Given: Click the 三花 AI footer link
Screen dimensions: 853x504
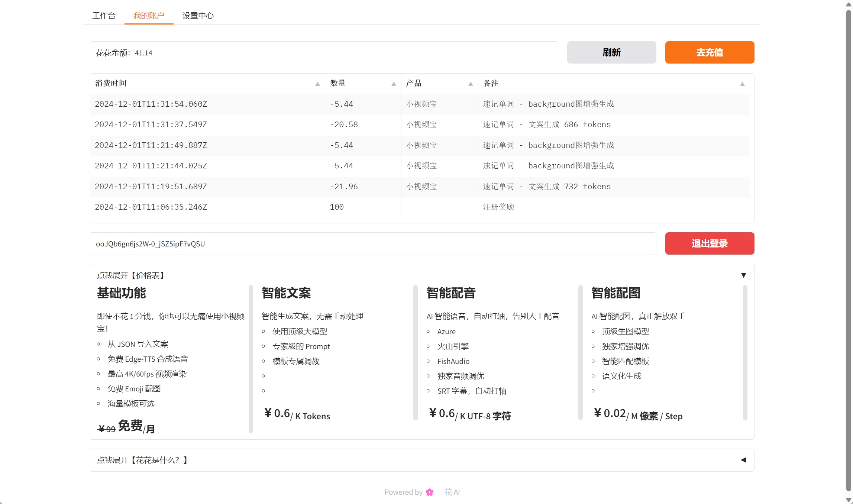Looking at the screenshot, I should click(448, 492).
